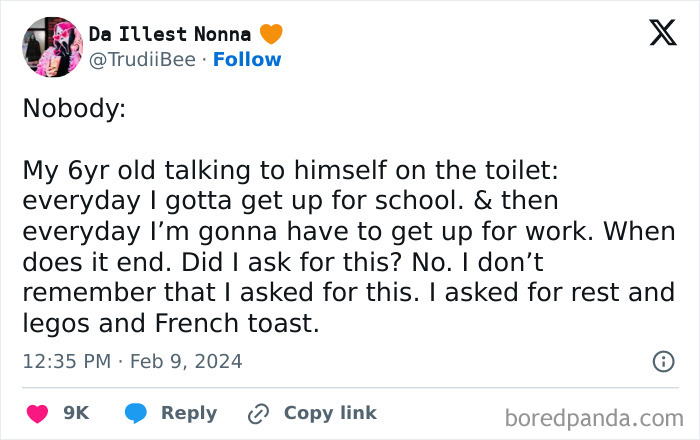Open Da Illest Nonna's profile picture
Screen dimensions: 700x440
[51, 47]
